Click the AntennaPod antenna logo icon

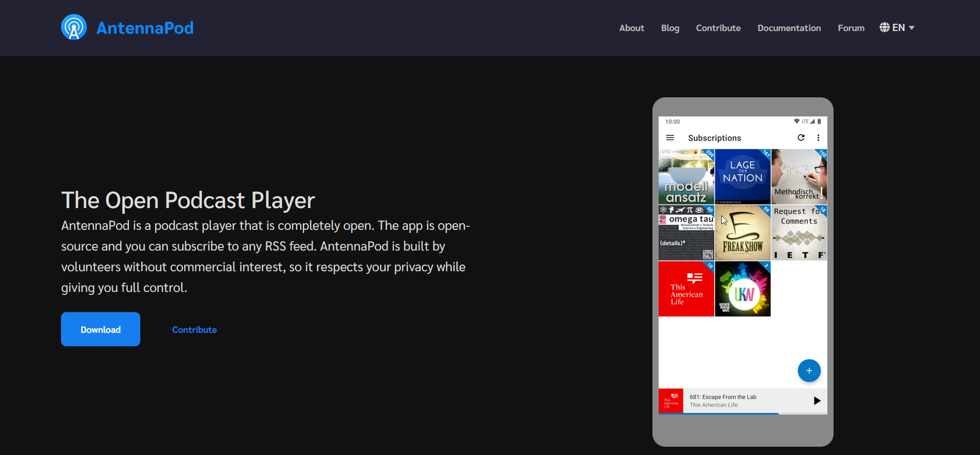pyautogui.click(x=74, y=27)
